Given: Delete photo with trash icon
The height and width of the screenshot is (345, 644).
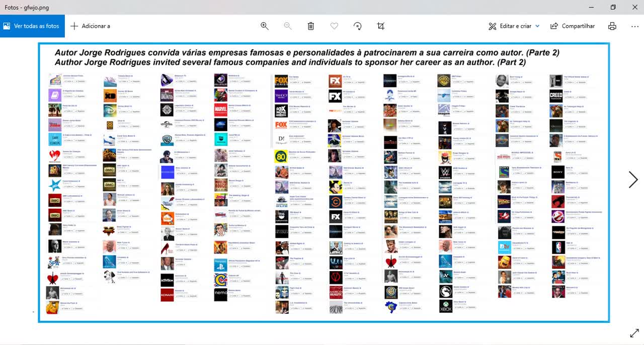Looking at the screenshot, I should point(311,26).
